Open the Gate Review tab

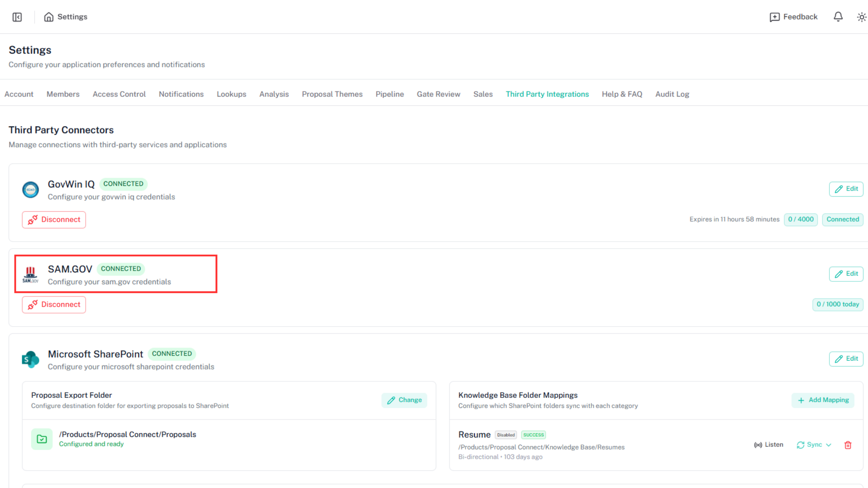tap(438, 94)
